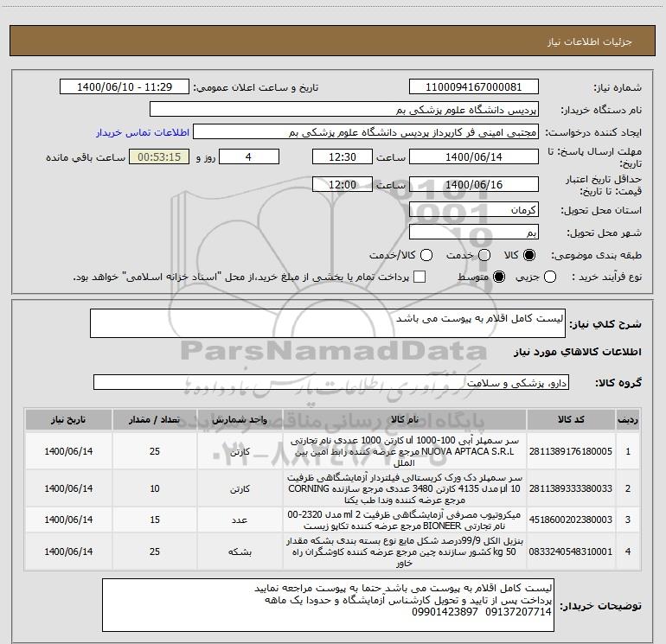Select product code 0833240548310001
This screenshot has height=644, width=666.
571,552
